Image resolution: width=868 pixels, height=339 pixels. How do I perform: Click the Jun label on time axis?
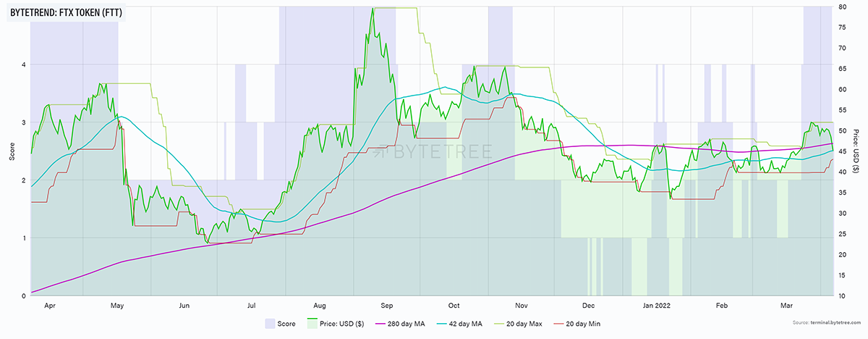click(184, 306)
